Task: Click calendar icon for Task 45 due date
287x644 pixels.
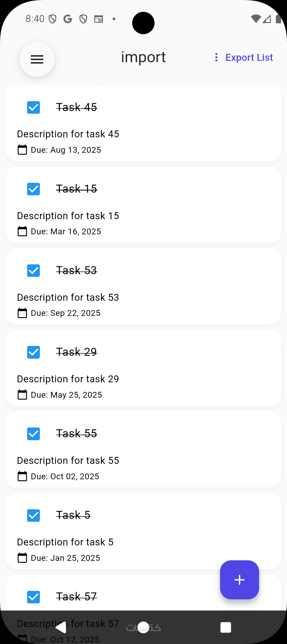Action: (x=22, y=150)
